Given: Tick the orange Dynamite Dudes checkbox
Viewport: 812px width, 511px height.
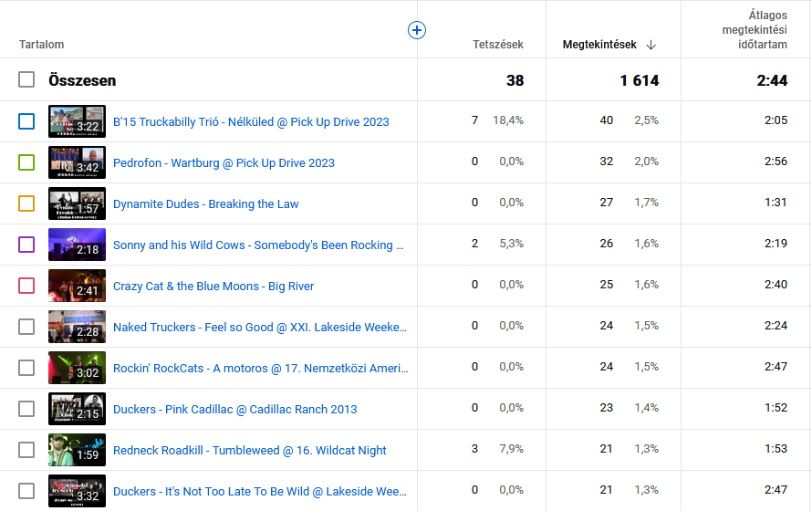Looking at the screenshot, I should point(26,203).
